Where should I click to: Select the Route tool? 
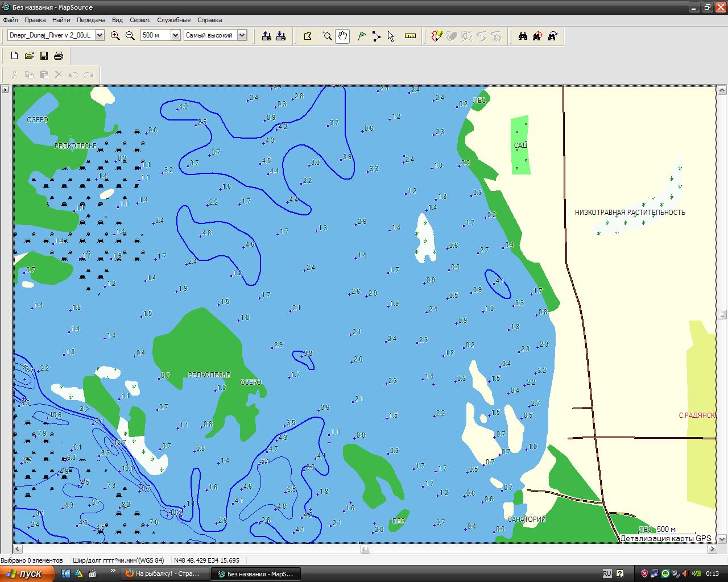(377, 36)
